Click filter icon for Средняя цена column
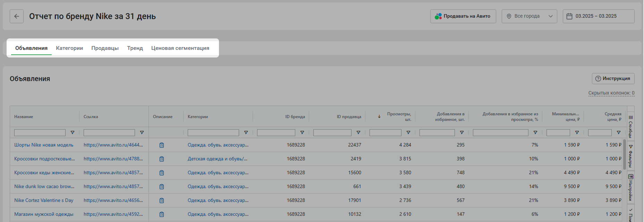Viewport: 644px width, 222px height. coord(619,133)
